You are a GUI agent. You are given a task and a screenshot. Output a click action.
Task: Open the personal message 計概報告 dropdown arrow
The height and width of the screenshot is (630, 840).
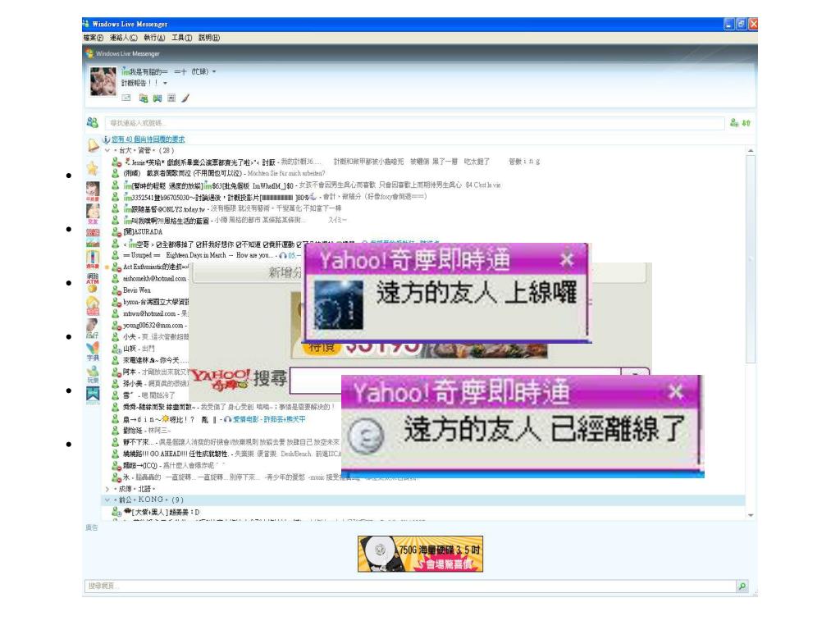click(x=165, y=83)
